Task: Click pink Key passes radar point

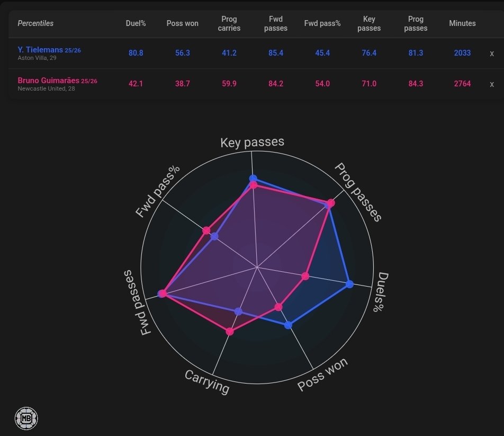Action: click(x=254, y=185)
